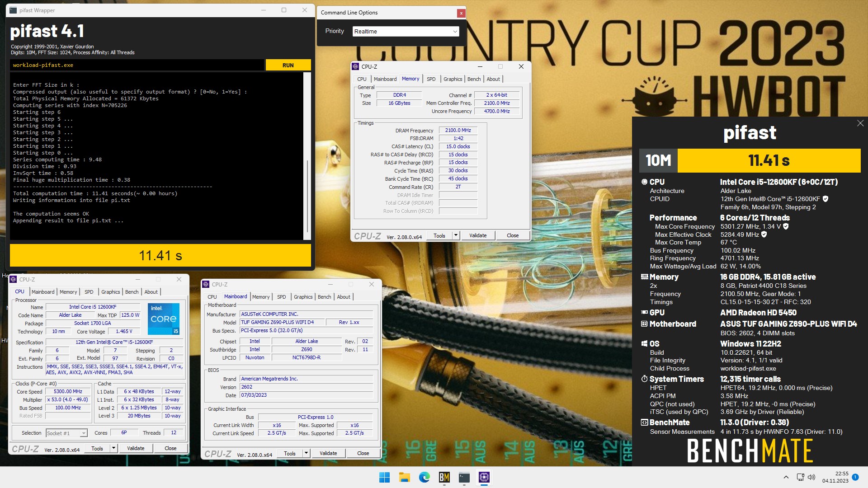Viewport: 868px width, 488px height.
Task: Open network tray icon
Action: [x=800, y=477]
